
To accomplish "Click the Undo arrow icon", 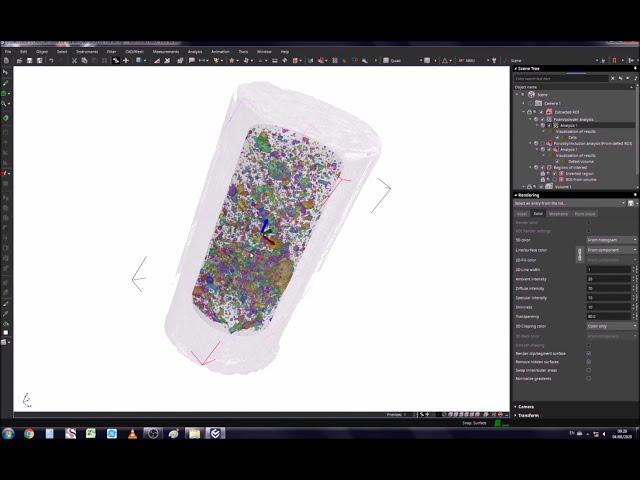I will tap(51, 60).
